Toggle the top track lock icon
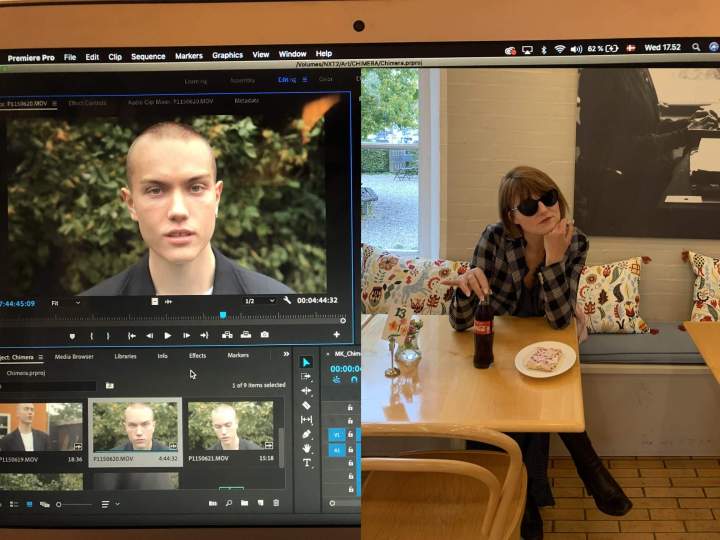This screenshot has height=540, width=720. pos(350,408)
